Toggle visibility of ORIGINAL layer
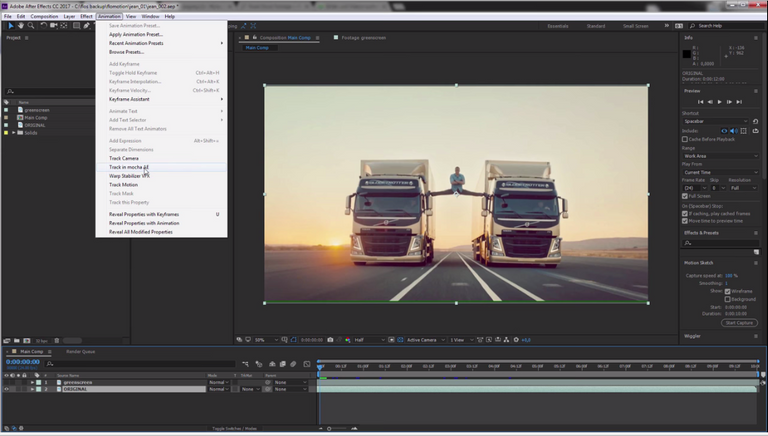This screenshot has height=436, width=768. tap(6, 389)
